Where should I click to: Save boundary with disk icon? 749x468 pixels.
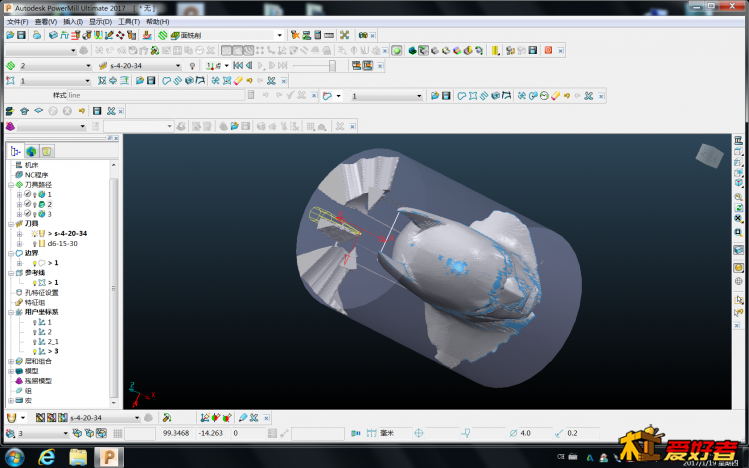tap(446, 96)
